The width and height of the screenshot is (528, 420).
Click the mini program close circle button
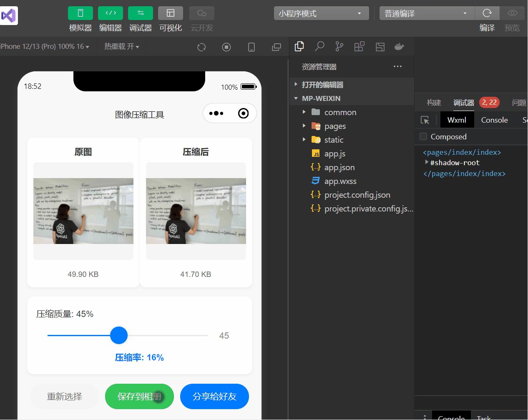click(243, 113)
